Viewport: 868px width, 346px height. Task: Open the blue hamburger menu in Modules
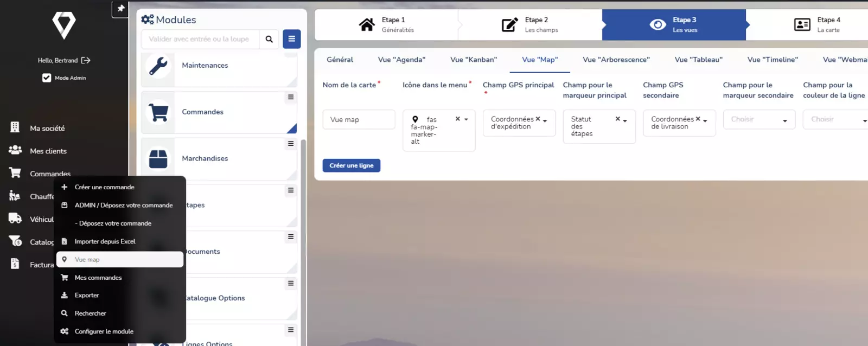tap(291, 39)
